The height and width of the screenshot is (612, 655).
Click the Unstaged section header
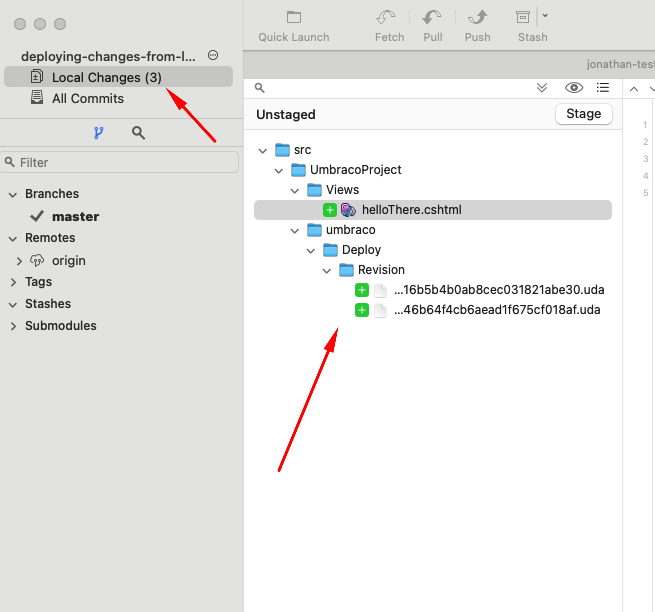click(286, 114)
